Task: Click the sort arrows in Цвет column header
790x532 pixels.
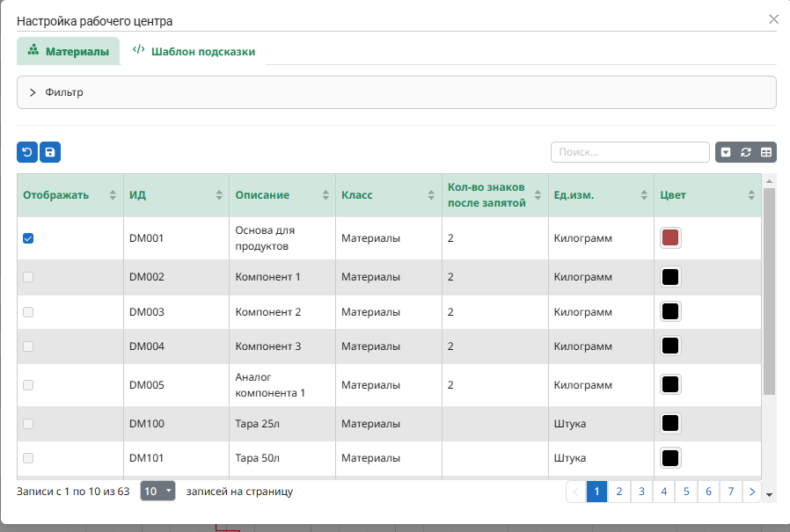Action: (751, 195)
